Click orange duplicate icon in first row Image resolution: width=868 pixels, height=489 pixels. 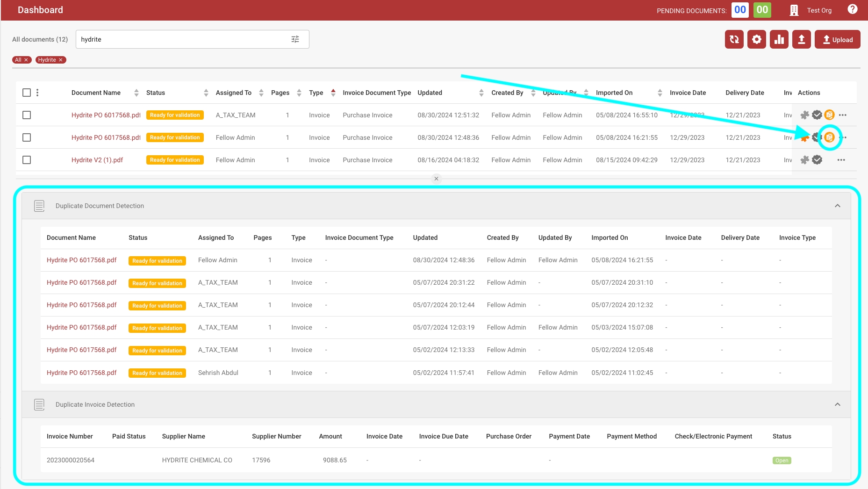pyautogui.click(x=829, y=115)
